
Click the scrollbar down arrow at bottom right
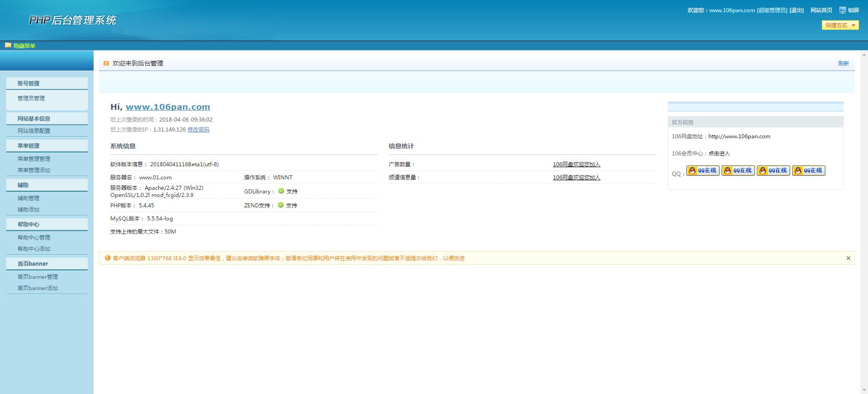pos(864,390)
